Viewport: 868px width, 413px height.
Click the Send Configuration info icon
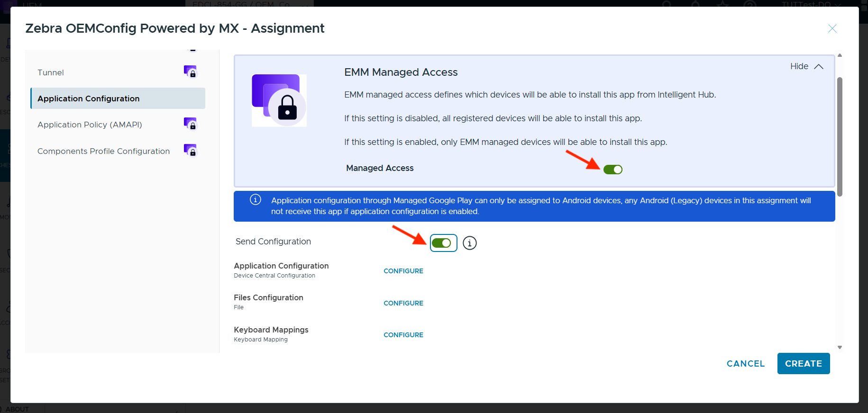[x=469, y=243]
